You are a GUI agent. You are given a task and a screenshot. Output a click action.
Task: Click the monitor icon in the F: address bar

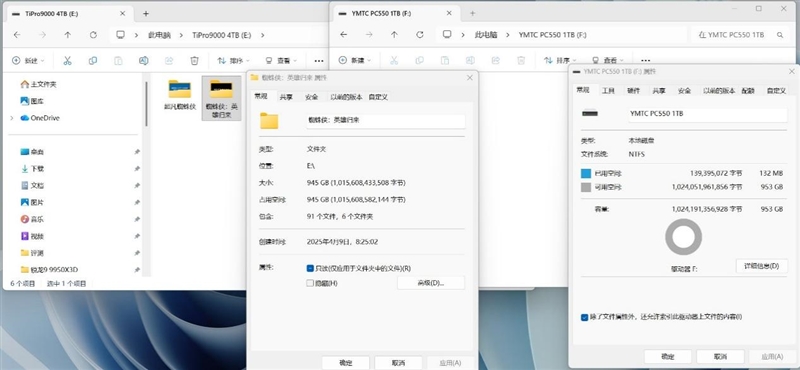coord(447,35)
